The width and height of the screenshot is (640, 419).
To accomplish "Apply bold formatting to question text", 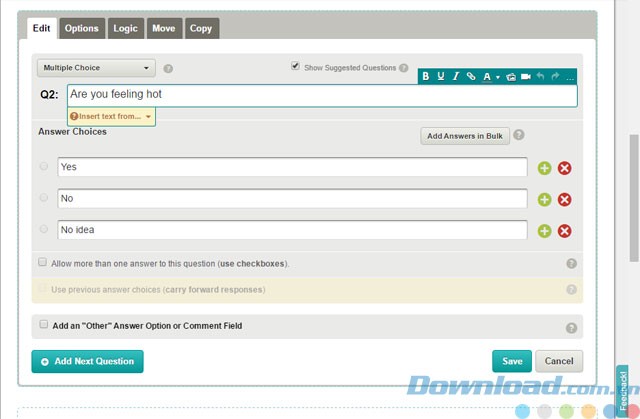I will tap(425, 77).
